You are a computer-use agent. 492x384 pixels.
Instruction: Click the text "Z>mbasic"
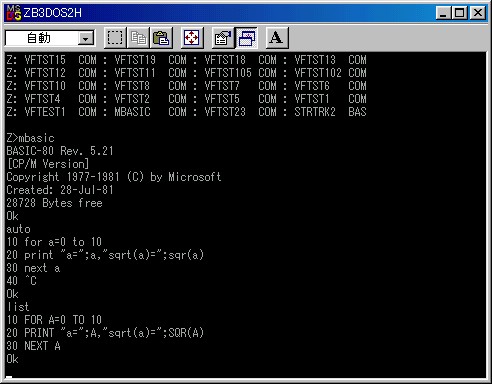point(30,138)
